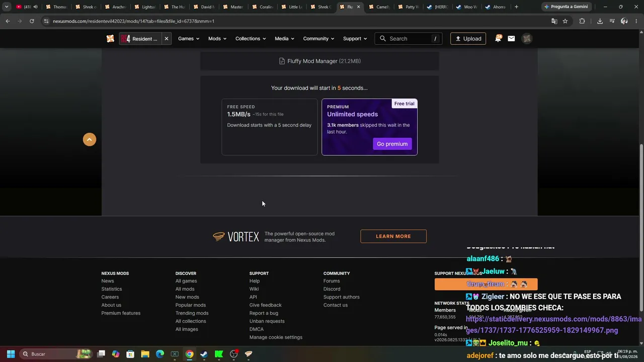Open Steam from the taskbar
This screenshot has height=362, width=644.
[204, 354]
